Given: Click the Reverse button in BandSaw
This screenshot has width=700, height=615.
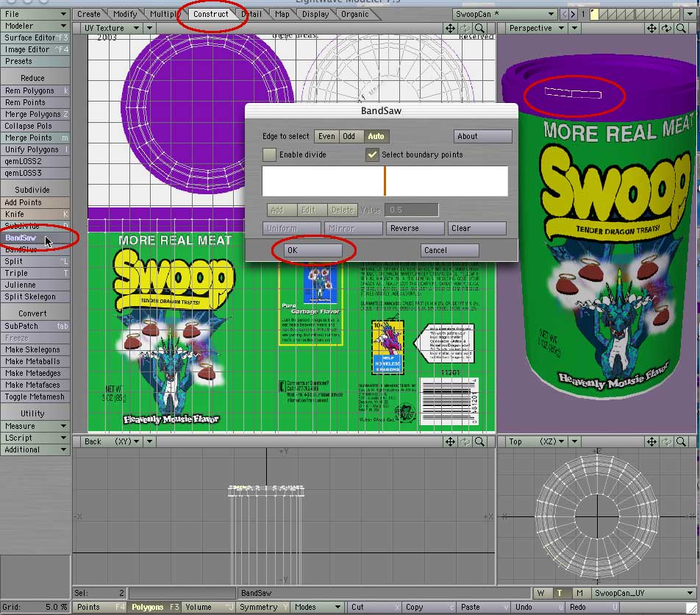Looking at the screenshot, I should click(415, 228).
